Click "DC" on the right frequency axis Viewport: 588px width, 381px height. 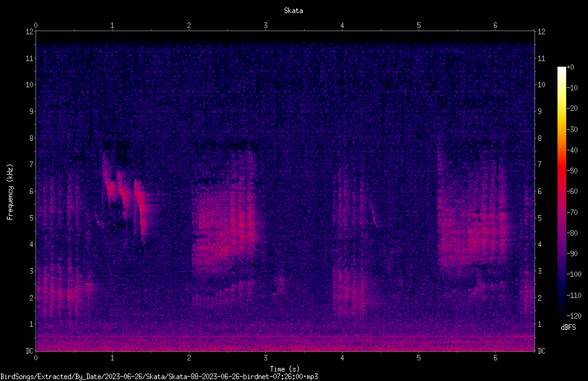pyautogui.click(x=541, y=351)
